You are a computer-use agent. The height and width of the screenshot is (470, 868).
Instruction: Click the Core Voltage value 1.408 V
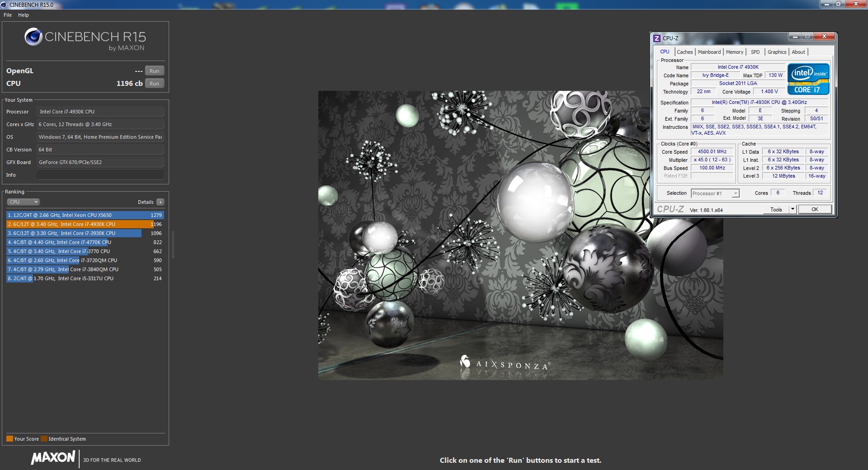(769, 91)
